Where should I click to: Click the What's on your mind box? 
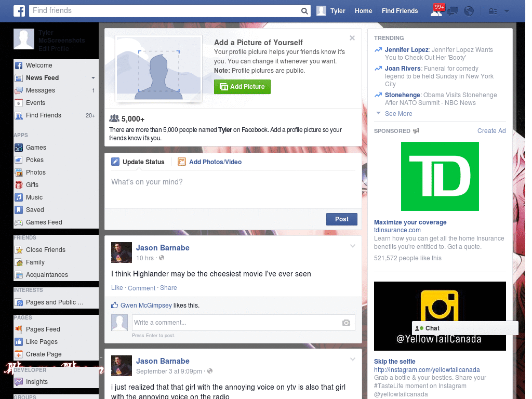233,189
